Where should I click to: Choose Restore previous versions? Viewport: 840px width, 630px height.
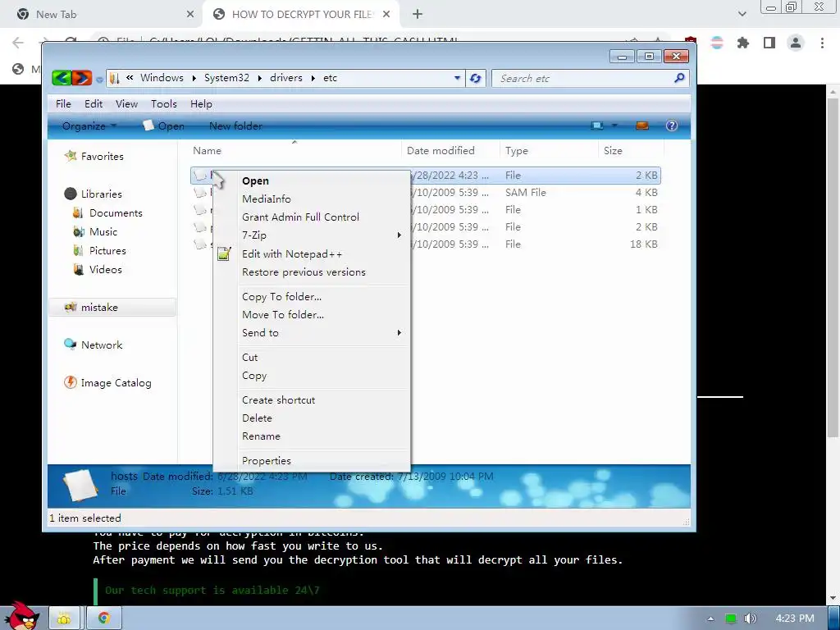(x=312, y=272)
